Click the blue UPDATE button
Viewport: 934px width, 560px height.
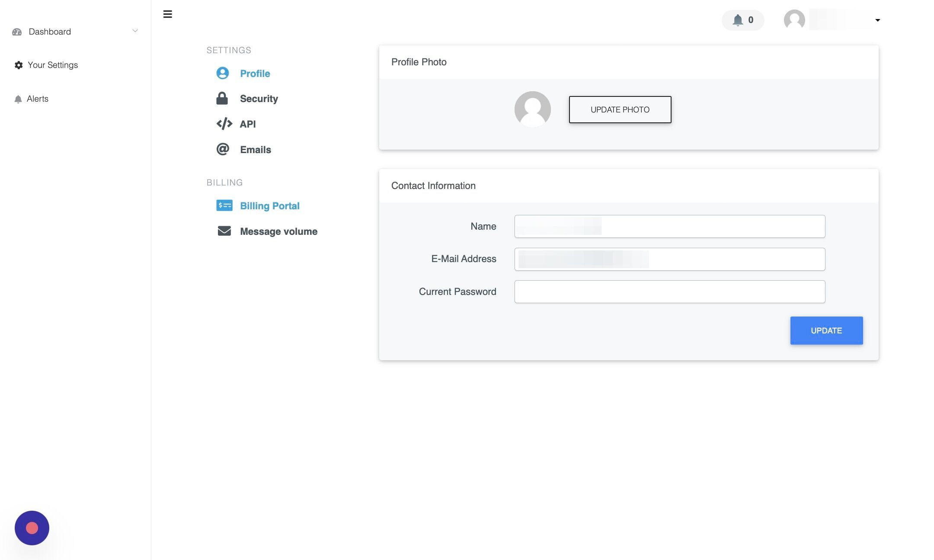tap(826, 330)
